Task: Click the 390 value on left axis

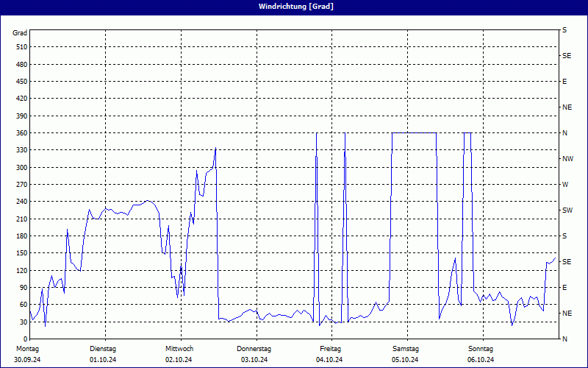Action: [22, 116]
